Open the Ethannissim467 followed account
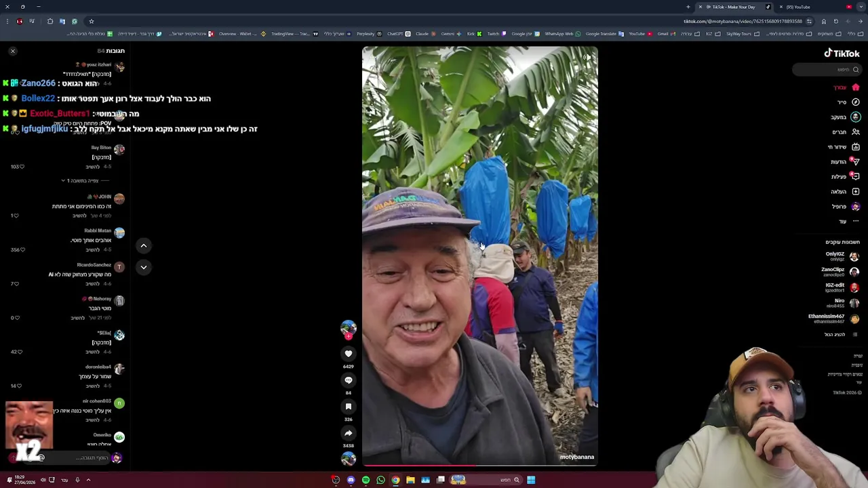This screenshot has height=488, width=868. (x=834, y=319)
